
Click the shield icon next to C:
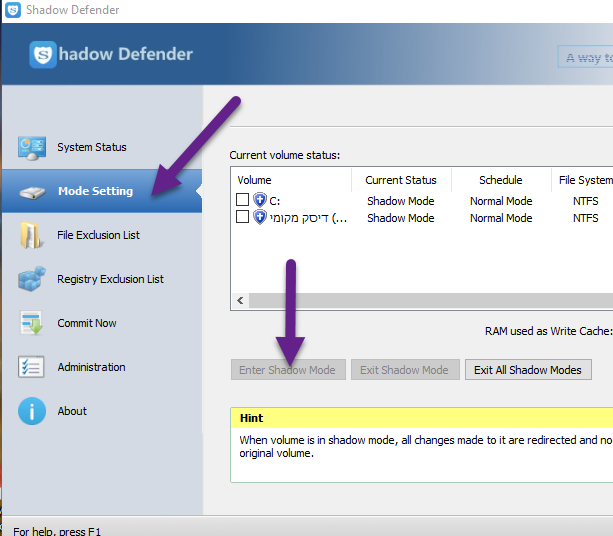coord(260,200)
